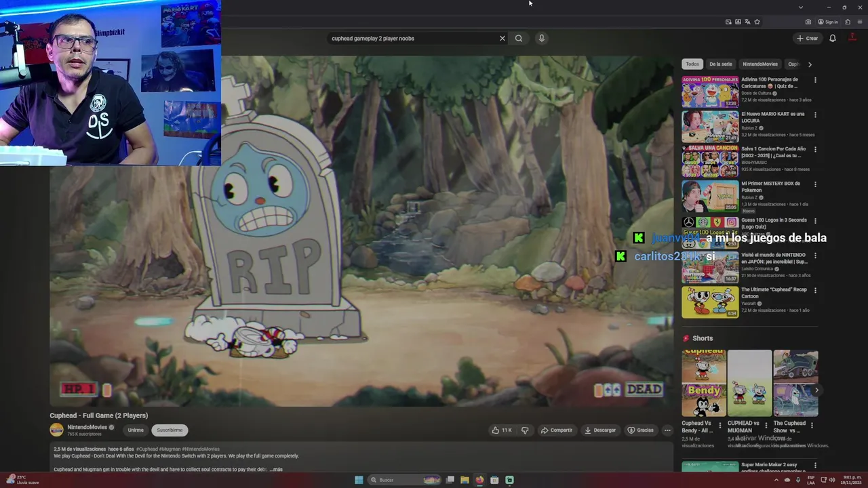Click the Cuphead gameplay video player
The width and height of the screenshot is (868, 488).
click(361, 231)
